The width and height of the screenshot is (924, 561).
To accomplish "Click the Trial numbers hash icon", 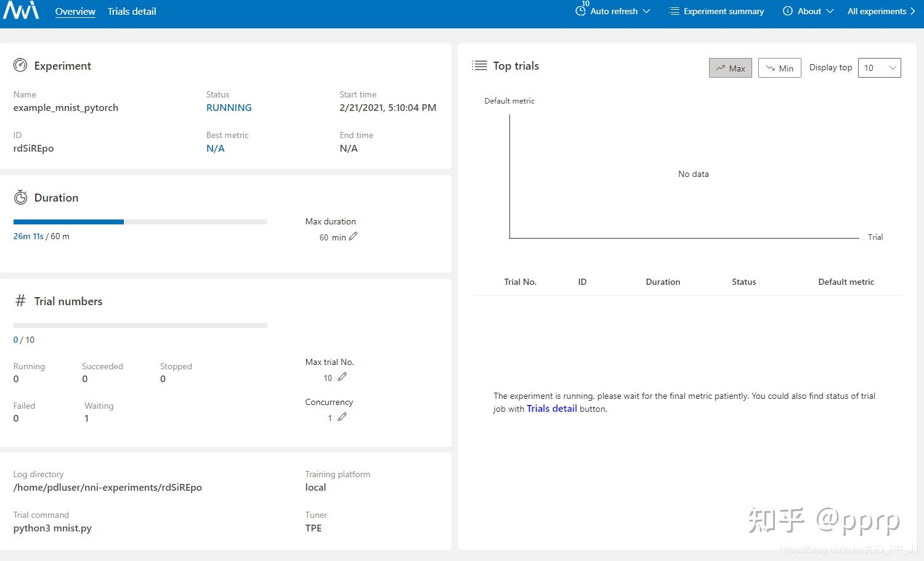I will pos(20,300).
